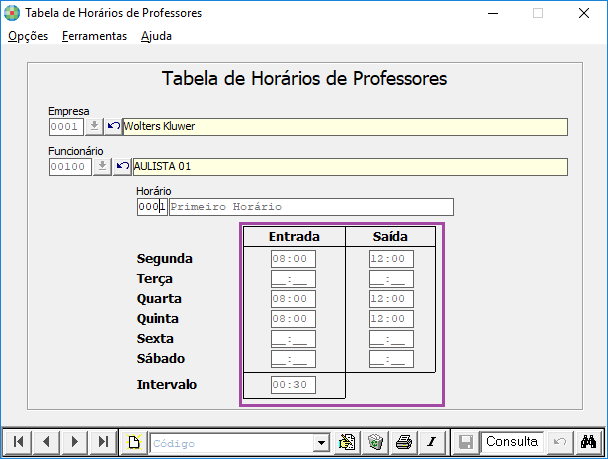Click the Entrada column header

coord(294,236)
